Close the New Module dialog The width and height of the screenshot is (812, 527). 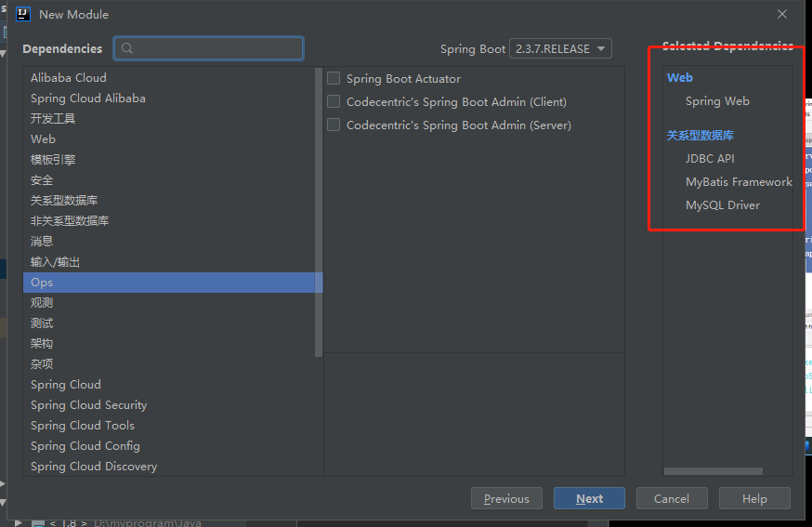[782, 14]
